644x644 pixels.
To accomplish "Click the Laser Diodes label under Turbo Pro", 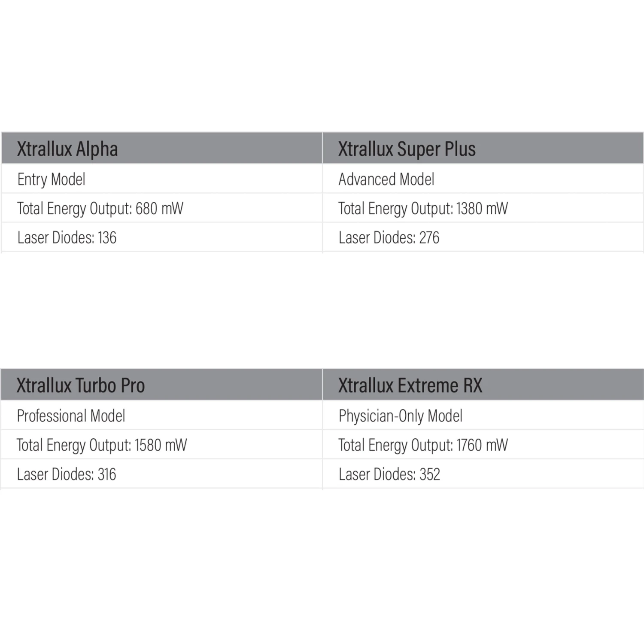I will pos(55,474).
